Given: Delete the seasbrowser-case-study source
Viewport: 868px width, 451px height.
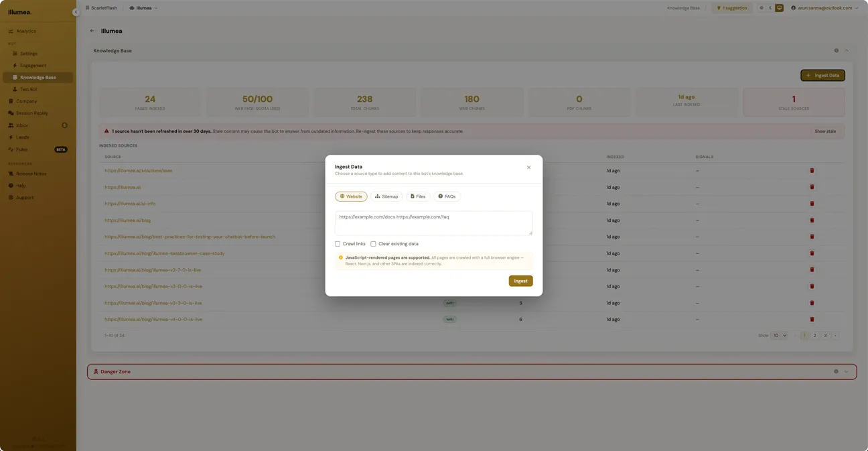Looking at the screenshot, I should (x=812, y=253).
